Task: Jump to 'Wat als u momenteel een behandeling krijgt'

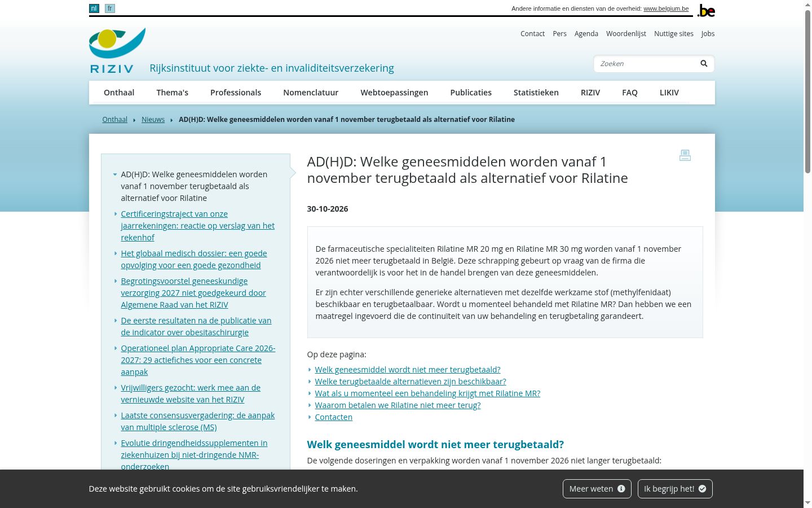Action: point(427,393)
